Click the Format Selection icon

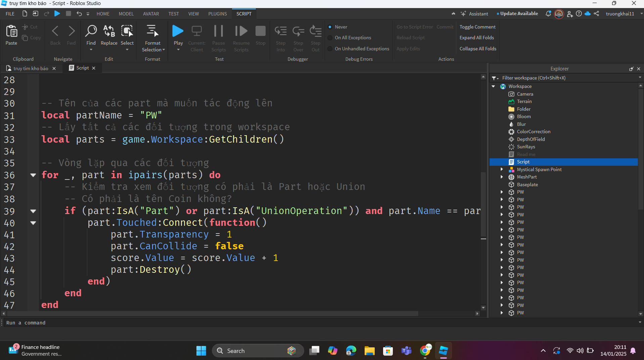(x=153, y=31)
